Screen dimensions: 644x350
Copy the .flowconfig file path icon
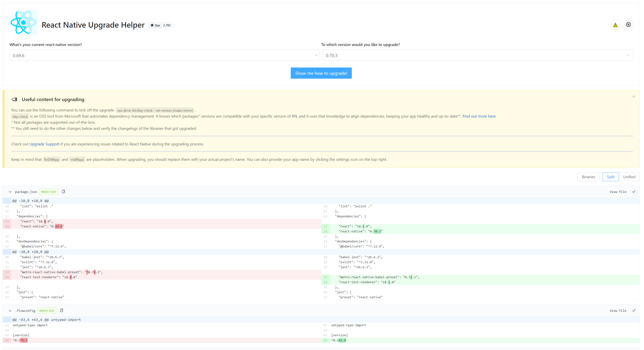point(61,310)
